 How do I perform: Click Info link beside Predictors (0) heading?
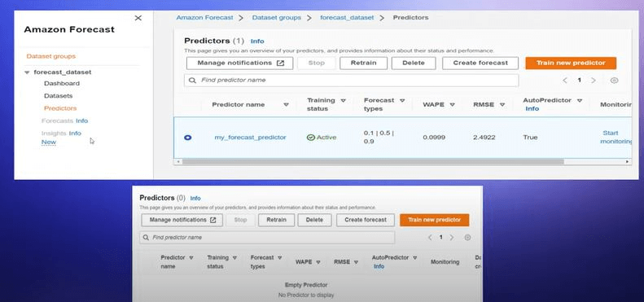click(195, 198)
